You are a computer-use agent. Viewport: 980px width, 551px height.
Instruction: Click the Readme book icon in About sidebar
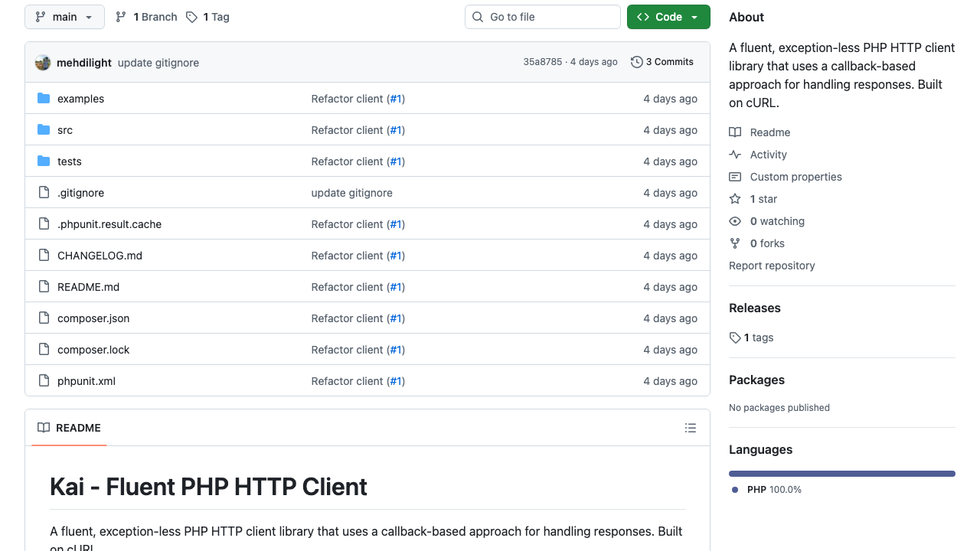(735, 132)
